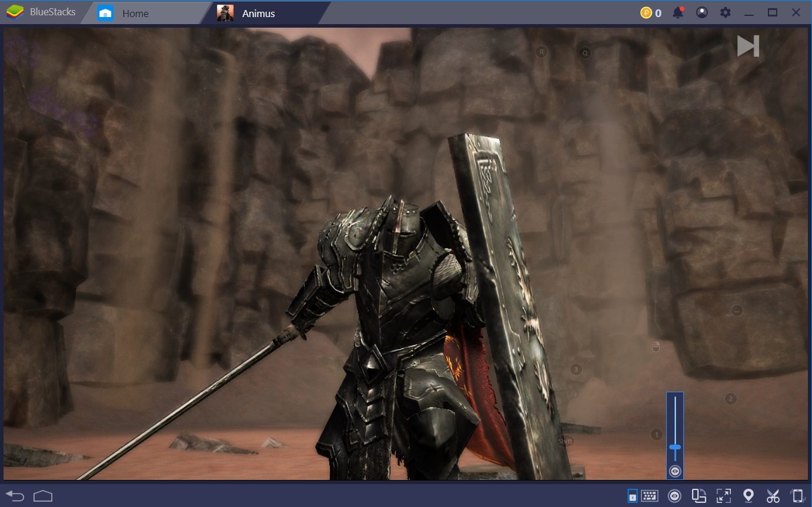Click the 1 key overlay marker
This screenshot has width=812, height=507.
[657, 435]
